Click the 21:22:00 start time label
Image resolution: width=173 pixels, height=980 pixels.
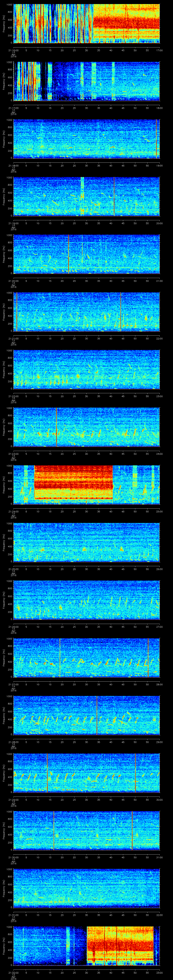click(x=13, y=396)
